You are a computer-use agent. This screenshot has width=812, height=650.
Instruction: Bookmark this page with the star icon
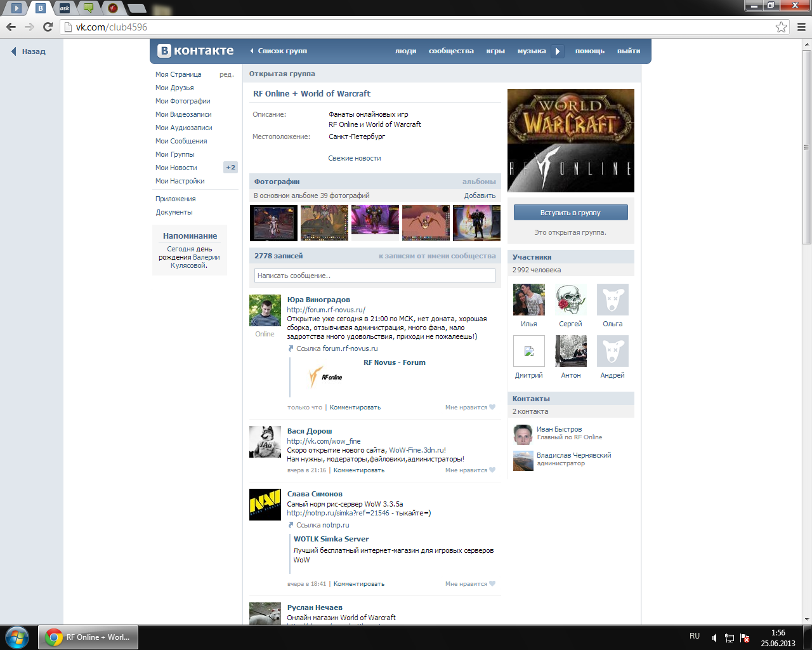(781, 27)
